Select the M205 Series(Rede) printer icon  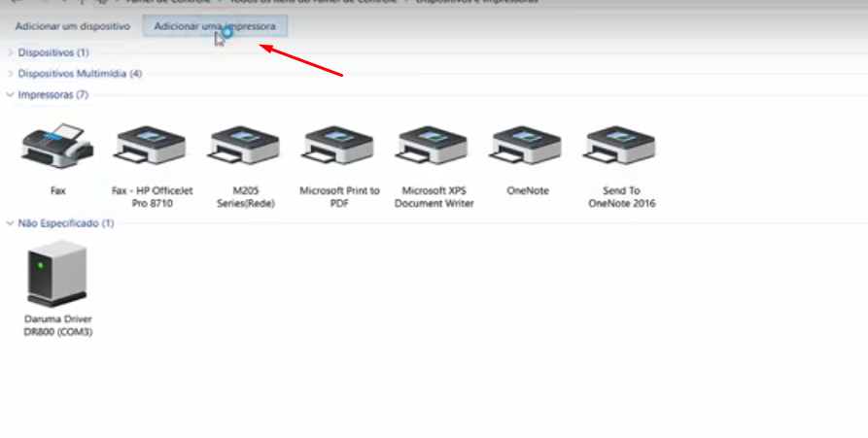pos(246,145)
